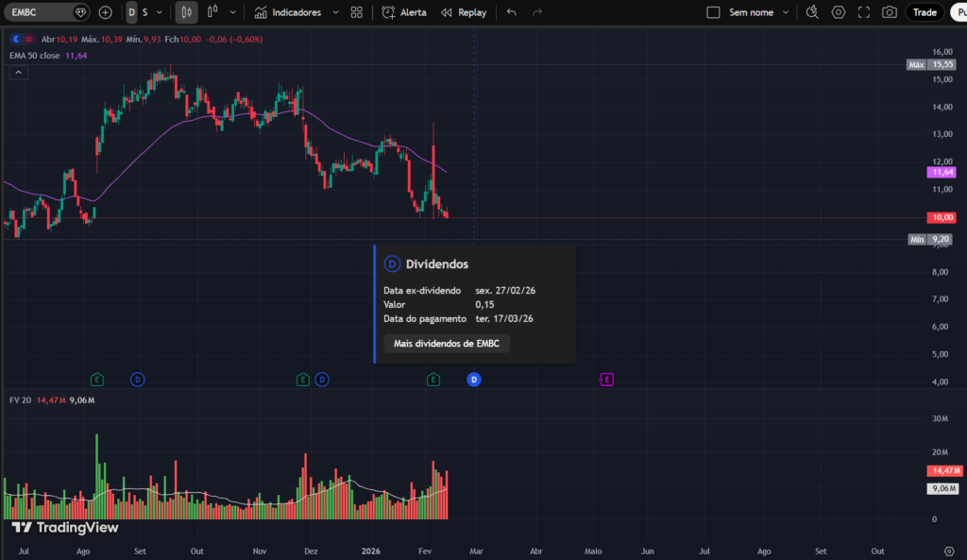Add a comparison symbol with the plus icon
This screenshot has width=967, height=560.
coord(105,12)
